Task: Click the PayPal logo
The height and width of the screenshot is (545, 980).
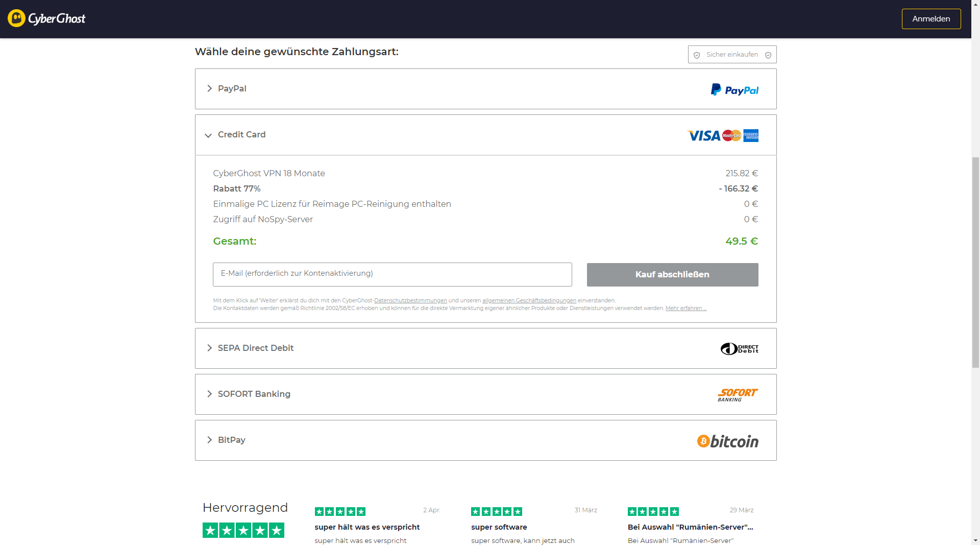Action: (x=734, y=90)
